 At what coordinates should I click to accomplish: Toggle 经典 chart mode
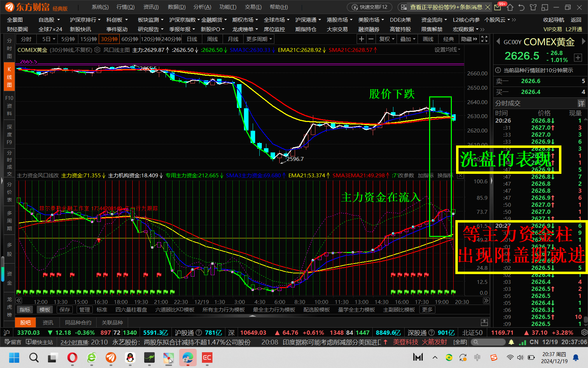[x=448, y=39]
